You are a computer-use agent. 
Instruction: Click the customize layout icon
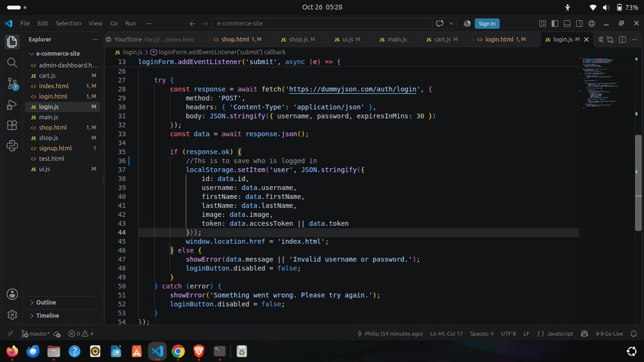(x=542, y=24)
